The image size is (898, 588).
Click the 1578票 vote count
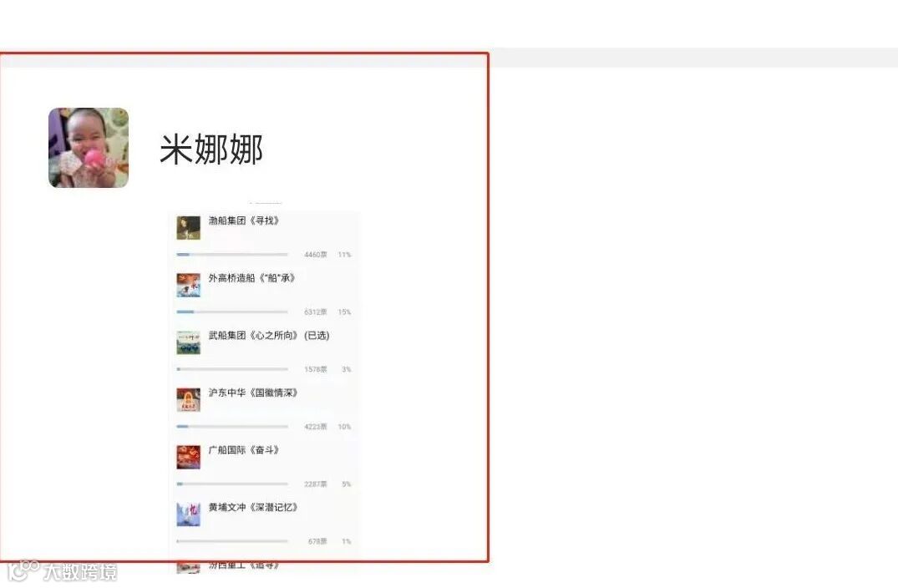click(x=316, y=369)
